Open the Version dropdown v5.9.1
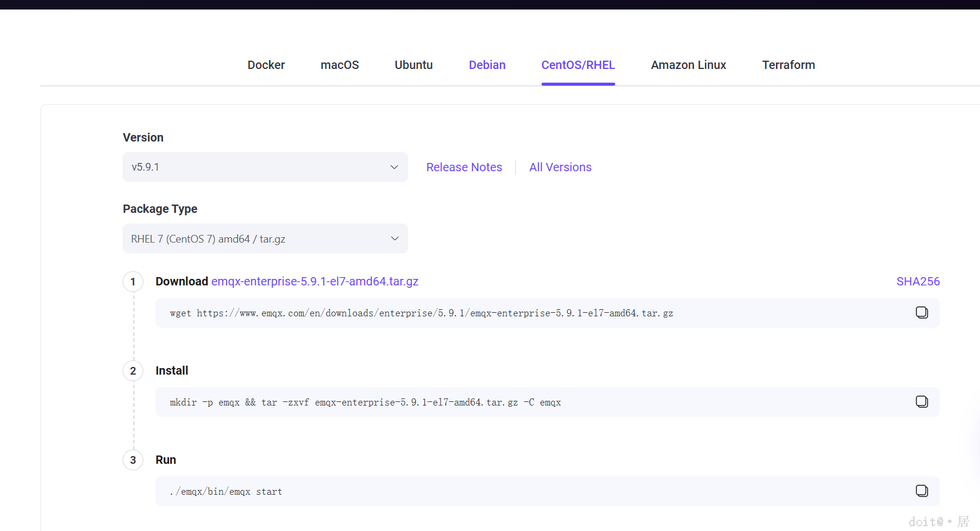This screenshot has height=531, width=980. (265, 167)
